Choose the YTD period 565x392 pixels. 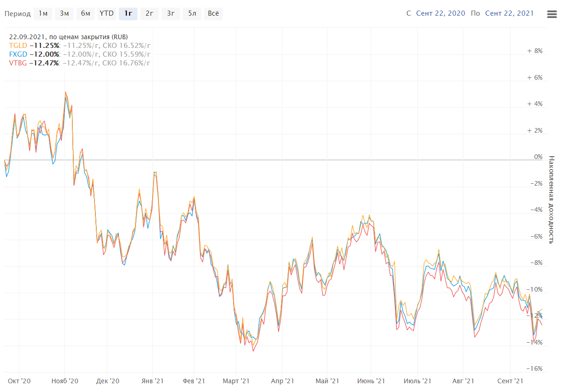[x=106, y=14]
